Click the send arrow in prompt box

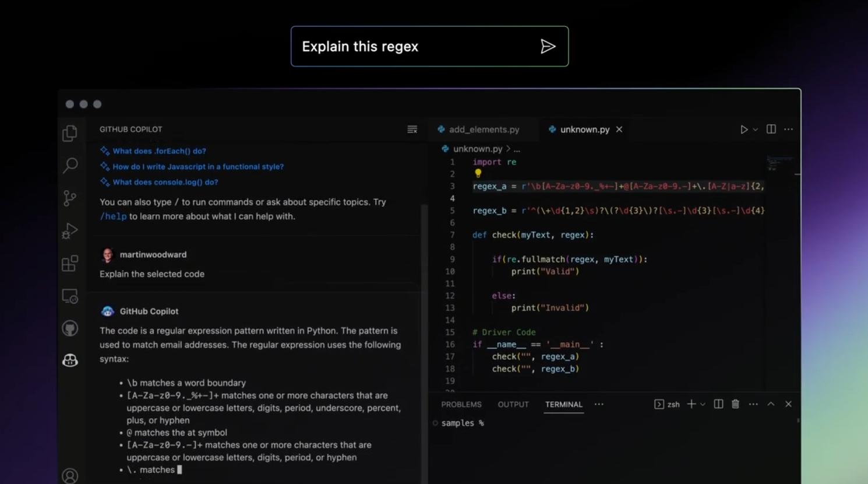click(x=548, y=47)
